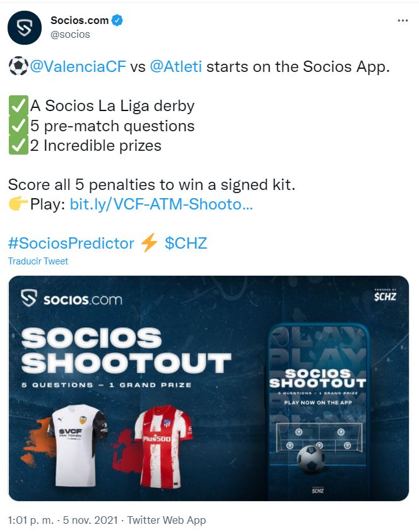Click the soccer ball emoji
This screenshot has width=419, height=532.
tap(18, 66)
